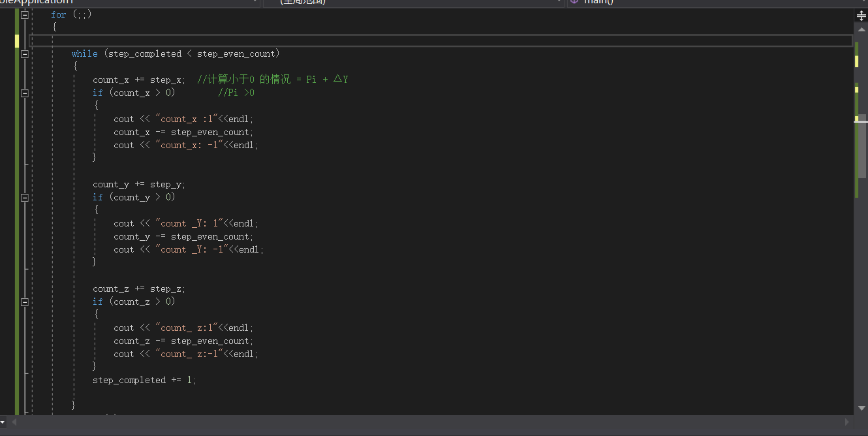Click the text 'if (count_z > 0)'
868x436 pixels.
134,302
